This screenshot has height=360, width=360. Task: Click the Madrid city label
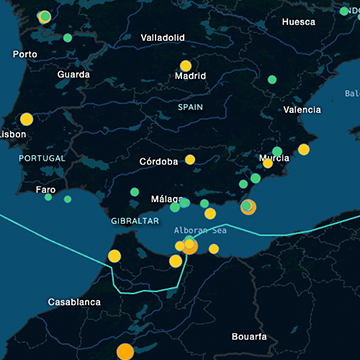coord(190,76)
